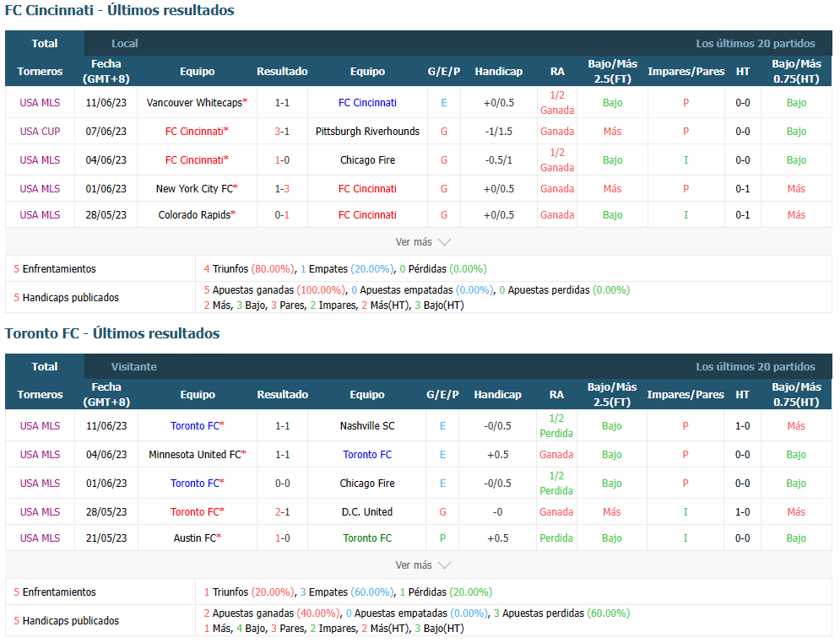Viewport: 840px width, 643px height.
Task: Click "Los últimos 20 partidos" in Toronto table
Action: coord(756,367)
